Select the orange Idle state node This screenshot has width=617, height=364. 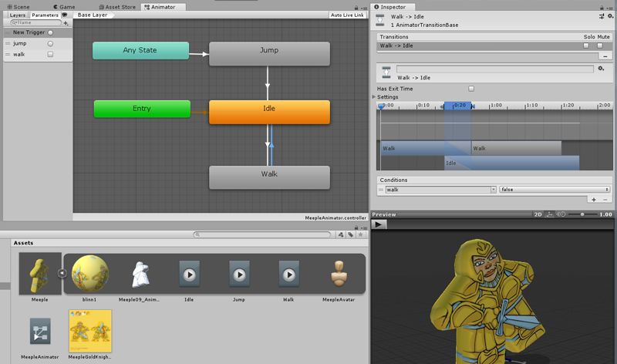tap(269, 112)
